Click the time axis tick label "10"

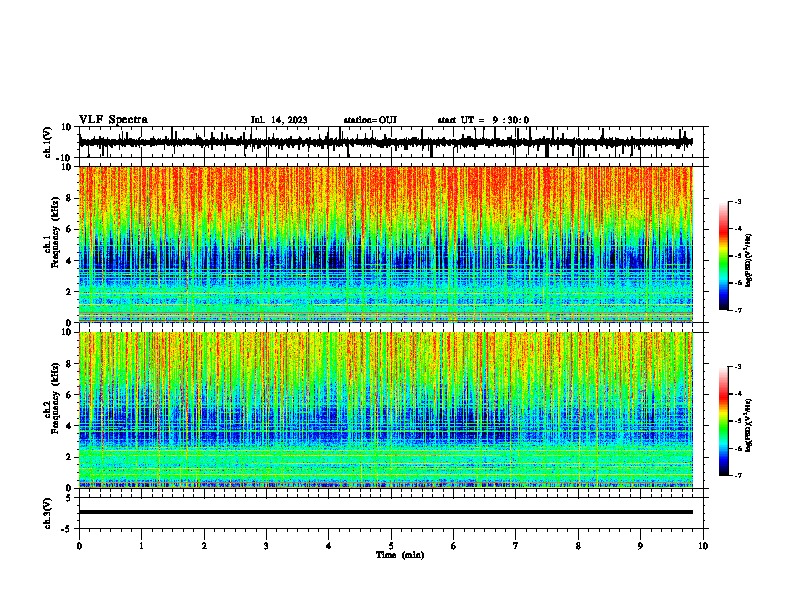pos(703,546)
